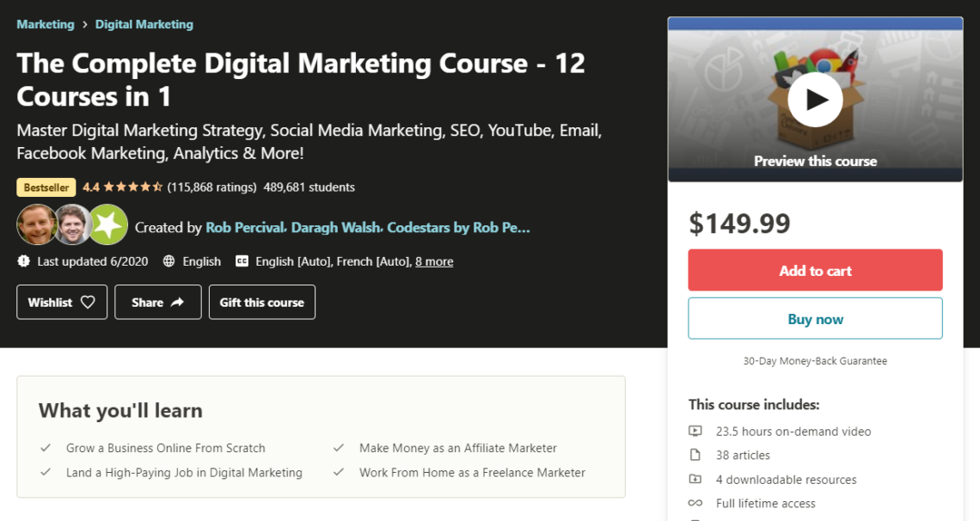This screenshot has height=521, width=980.
Task: Click the globe icon beside English
Action: (172, 260)
